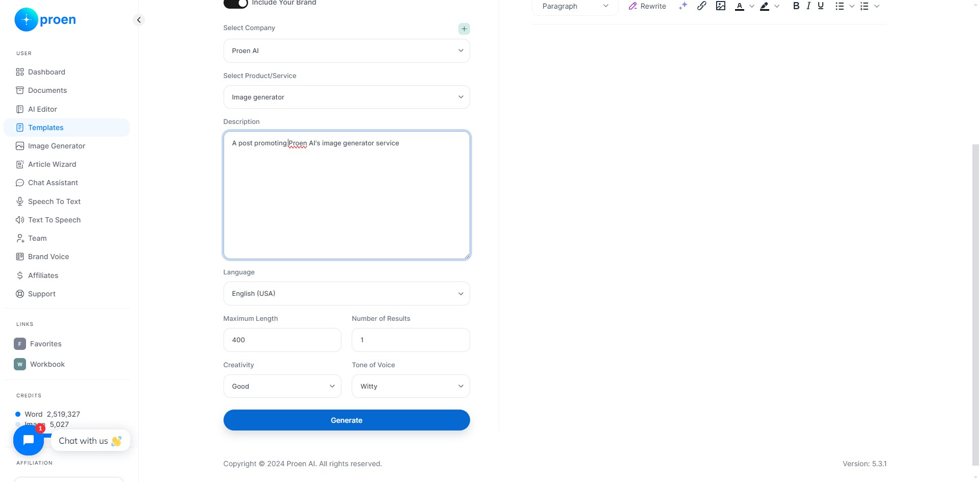This screenshot has width=980, height=482.
Task: Open the Select Product/Service dropdown
Action: point(347,97)
